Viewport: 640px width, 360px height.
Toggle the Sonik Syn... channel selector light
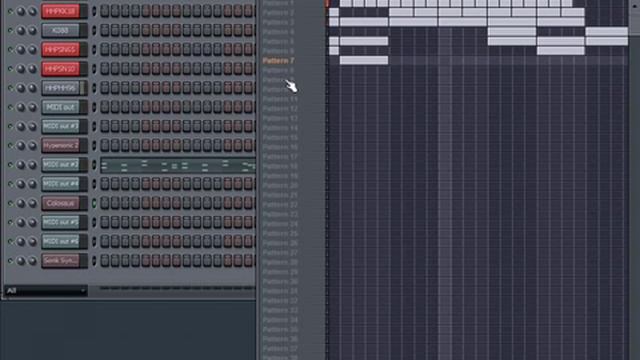tap(94, 261)
